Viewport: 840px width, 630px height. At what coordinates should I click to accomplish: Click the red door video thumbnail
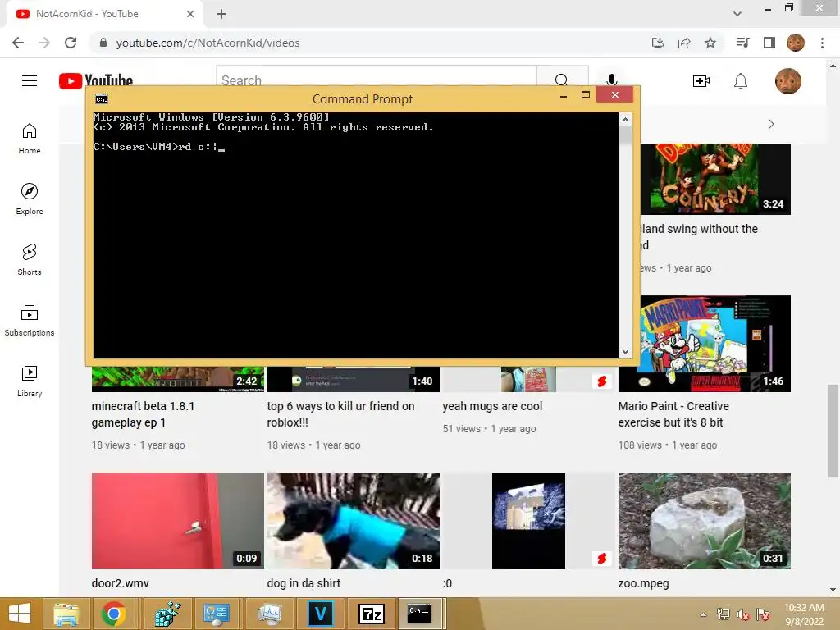(x=178, y=521)
